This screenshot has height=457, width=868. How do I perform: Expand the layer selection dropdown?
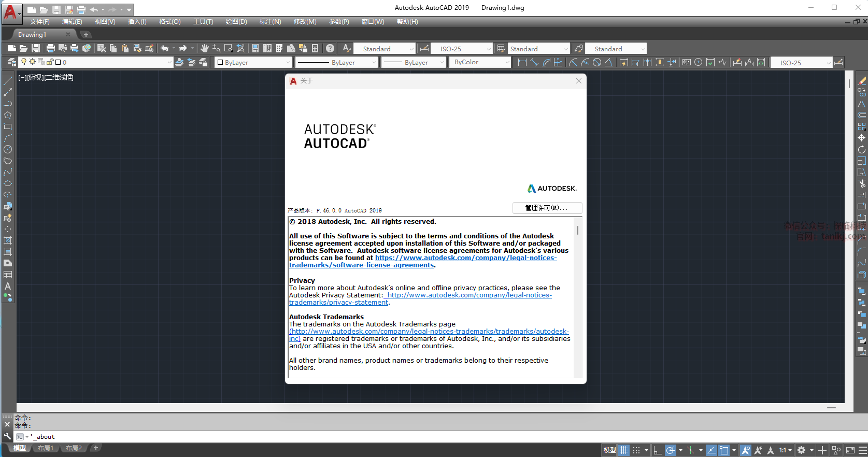click(169, 62)
